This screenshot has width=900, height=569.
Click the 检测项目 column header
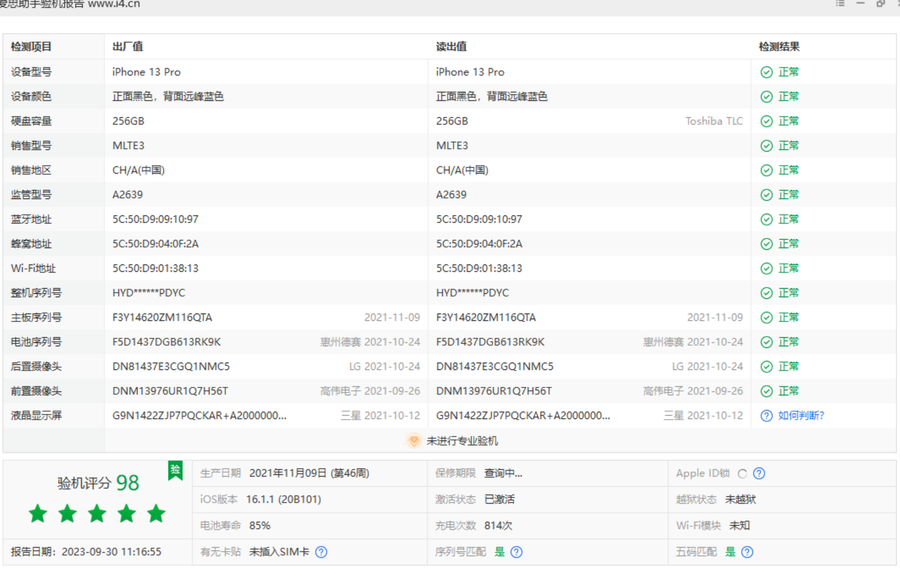[31, 47]
